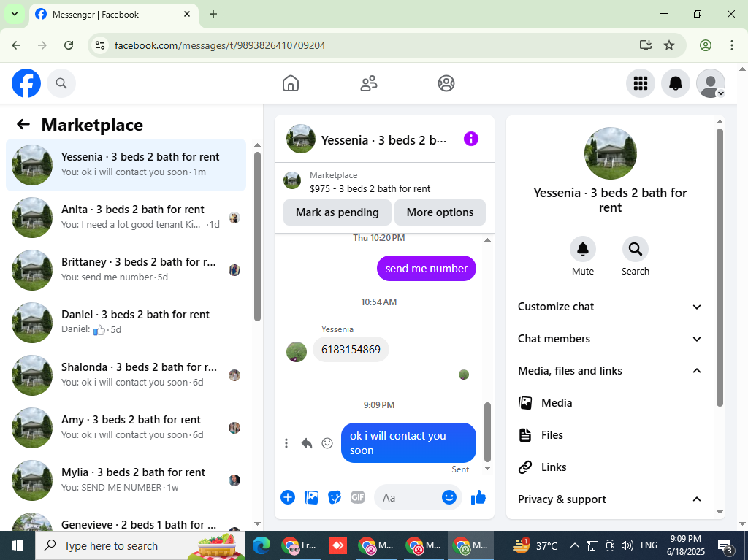Click Yessenia's chat header name
The height and width of the screenshot is (560, 748).
coord(383,139)
